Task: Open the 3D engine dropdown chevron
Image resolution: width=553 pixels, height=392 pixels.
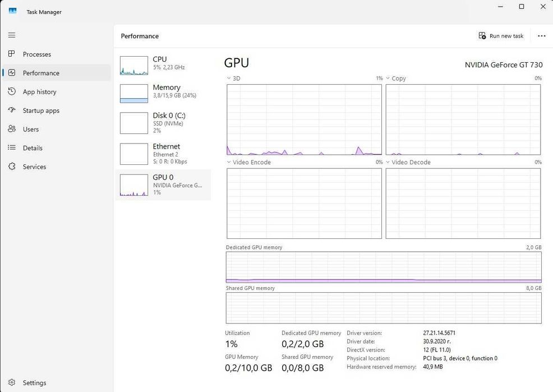Action: pos(229,79)
